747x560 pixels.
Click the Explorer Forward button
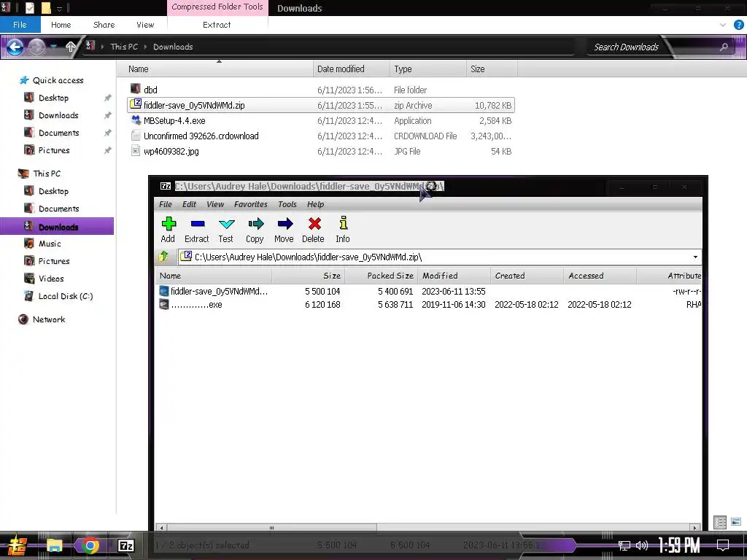click(36, 47)
